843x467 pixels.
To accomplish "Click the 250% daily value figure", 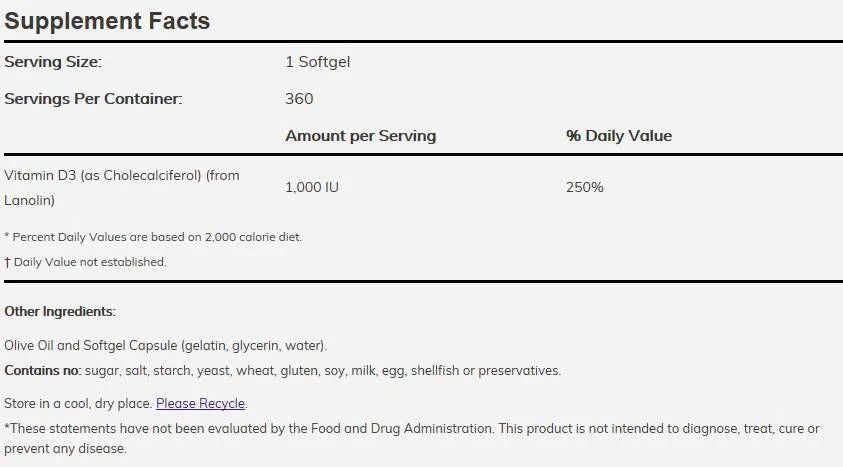I will [x=584, y=187].
